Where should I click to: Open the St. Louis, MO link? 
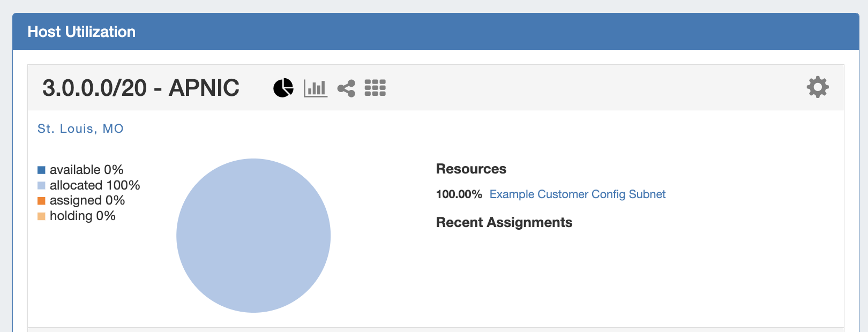(80, 129)
